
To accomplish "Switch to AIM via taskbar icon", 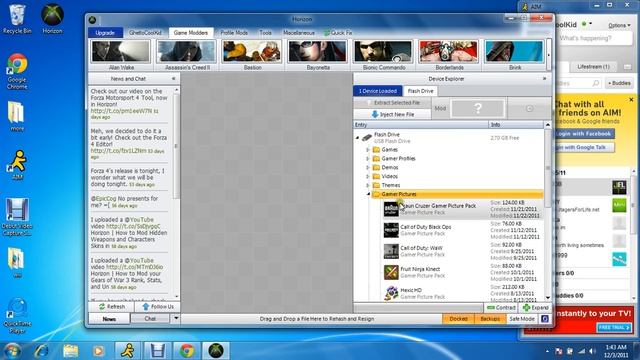I will point(128,351).
